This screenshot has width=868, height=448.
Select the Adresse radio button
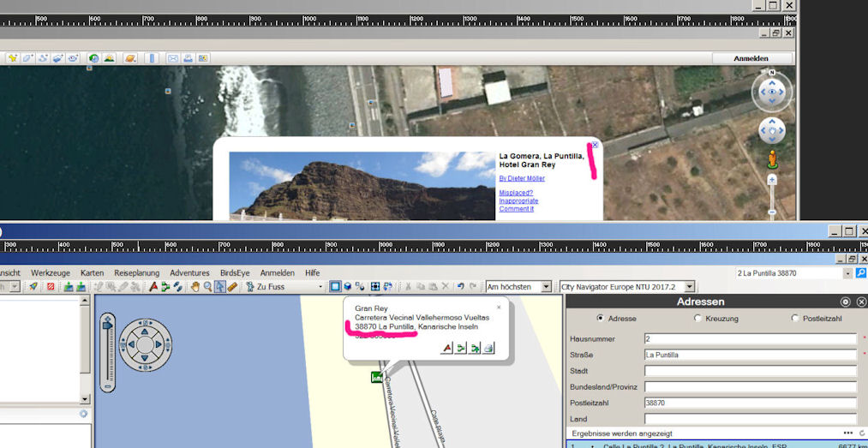600,319
